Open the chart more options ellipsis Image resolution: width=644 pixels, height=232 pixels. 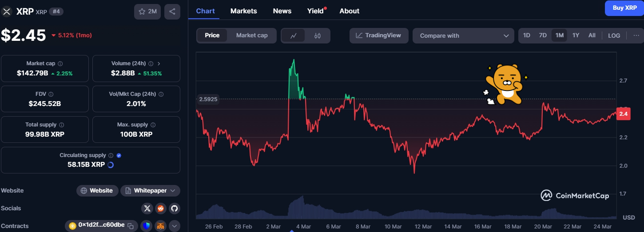[636, 35]
